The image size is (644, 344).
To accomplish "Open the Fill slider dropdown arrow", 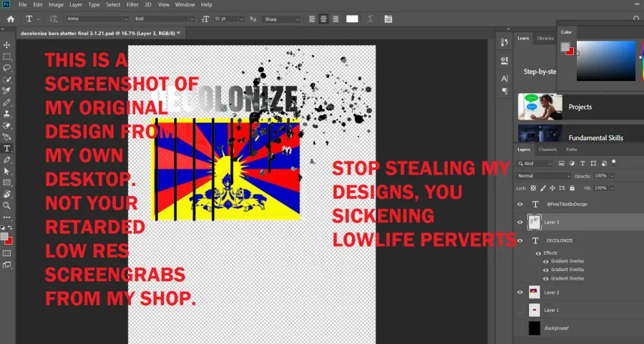I will click(612, 188).
